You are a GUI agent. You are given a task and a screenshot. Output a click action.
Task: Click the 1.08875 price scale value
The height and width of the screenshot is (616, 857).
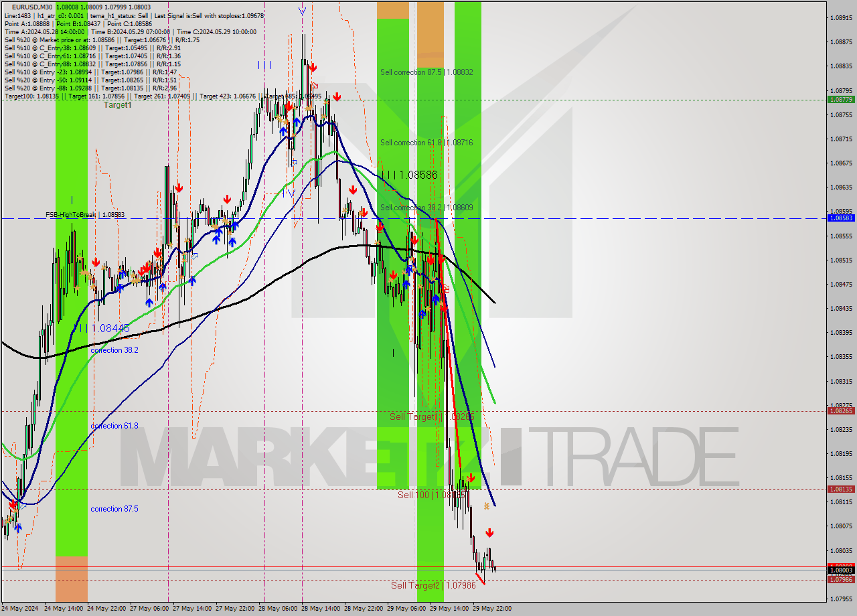tap(841, 42)
